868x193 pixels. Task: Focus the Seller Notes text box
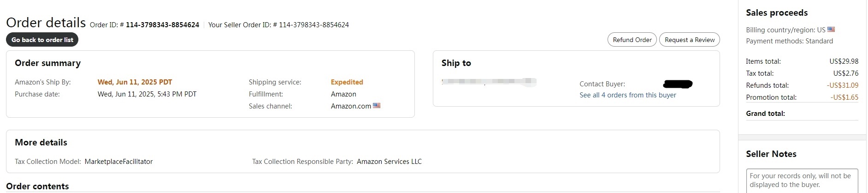(802, 181)
